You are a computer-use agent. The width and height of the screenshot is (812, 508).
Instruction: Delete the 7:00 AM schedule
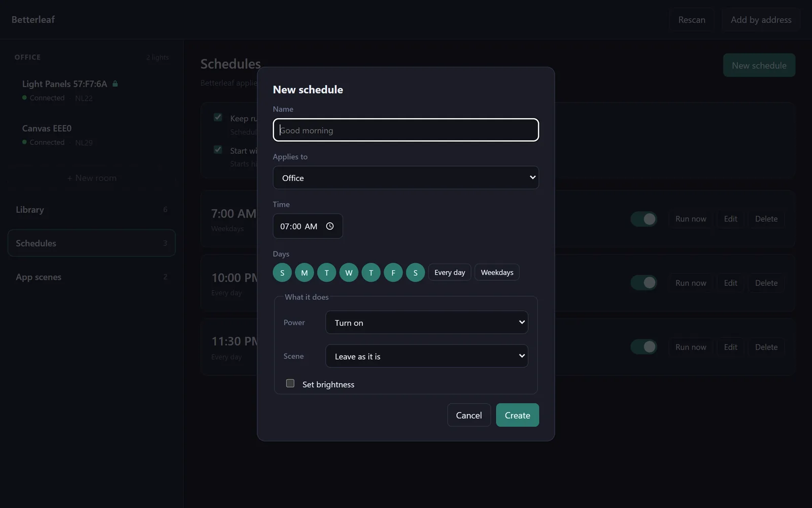tap(766, 219)
